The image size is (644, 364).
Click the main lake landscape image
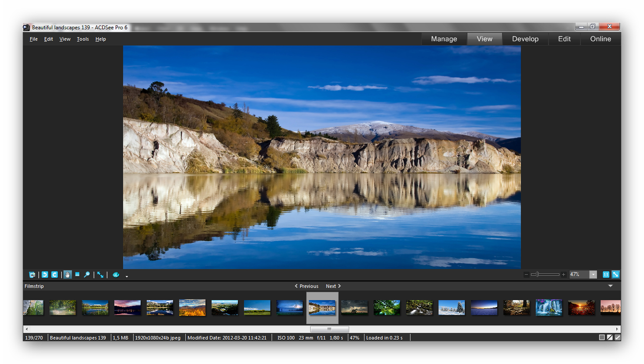(x=322, y=157)
